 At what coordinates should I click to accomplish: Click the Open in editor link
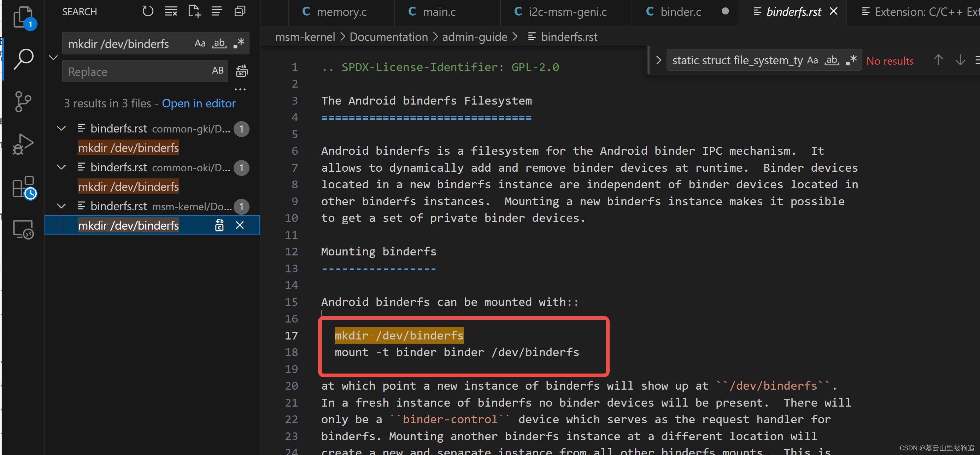pos(199,104)
